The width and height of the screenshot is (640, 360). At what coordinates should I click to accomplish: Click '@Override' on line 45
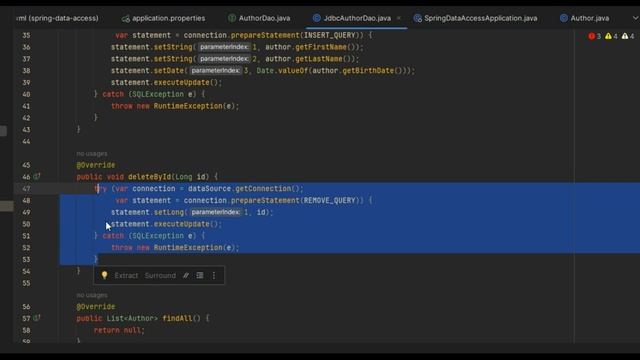[x=96, y=165]
